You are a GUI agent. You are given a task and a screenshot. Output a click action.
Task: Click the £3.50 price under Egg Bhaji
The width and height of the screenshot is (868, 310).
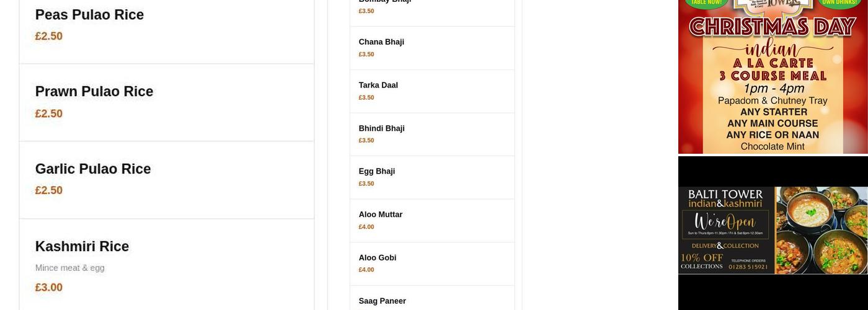click(366, 184)
